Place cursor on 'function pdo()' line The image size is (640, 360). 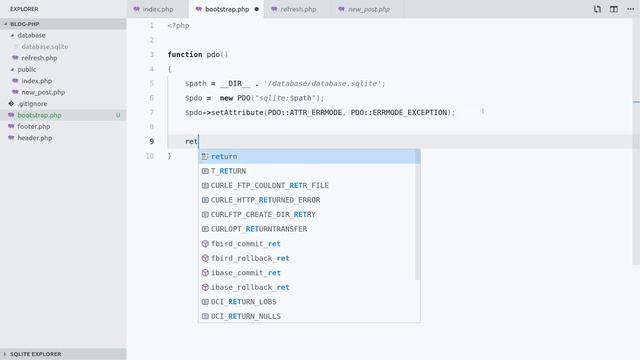198,54
